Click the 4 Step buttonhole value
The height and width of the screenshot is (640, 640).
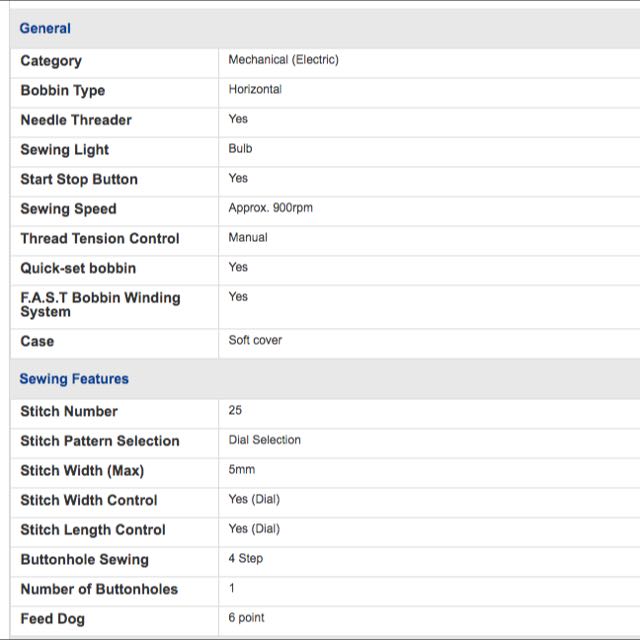(245, 558)
